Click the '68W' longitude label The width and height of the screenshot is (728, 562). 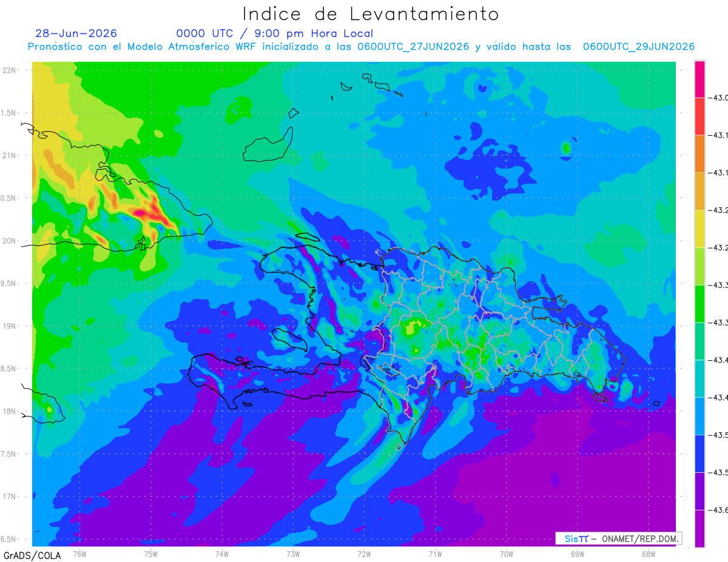click(x=649, y=554)
